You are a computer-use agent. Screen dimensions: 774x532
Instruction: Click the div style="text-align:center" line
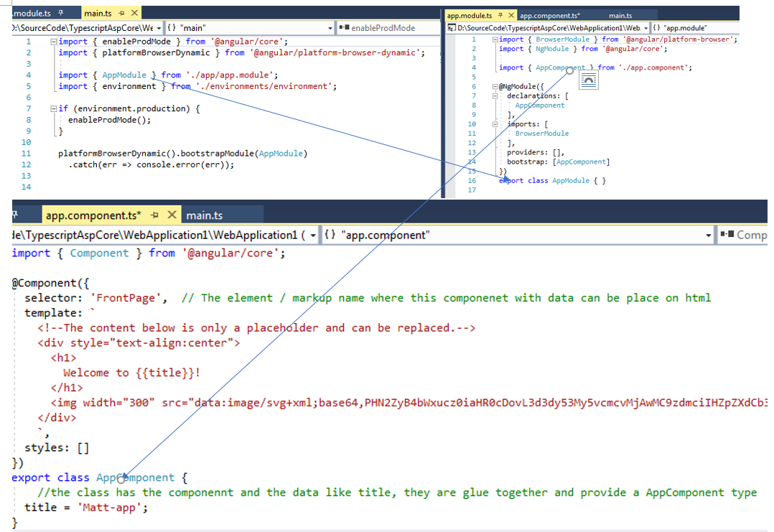click(139, 342)
